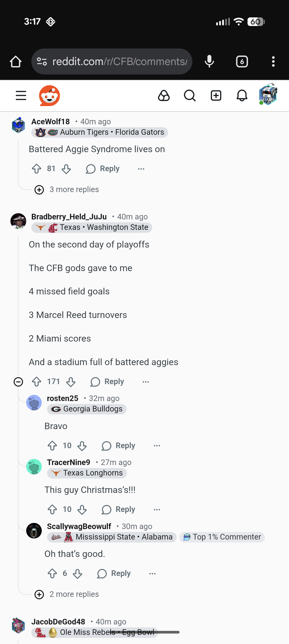The image size is (289, 644).
Task: Start voice search with microphone
Action: tap(209, 62)
